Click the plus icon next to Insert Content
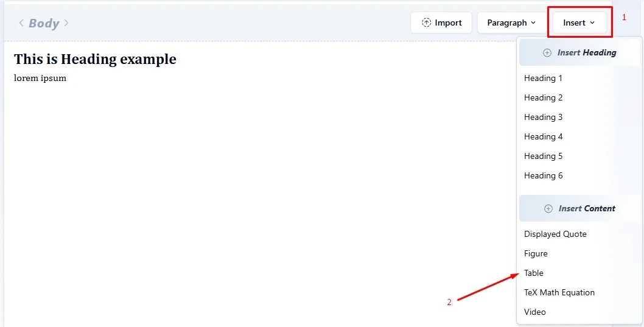Image resolution: width=644 pixels, height=327 pixels. pos(548,209)
